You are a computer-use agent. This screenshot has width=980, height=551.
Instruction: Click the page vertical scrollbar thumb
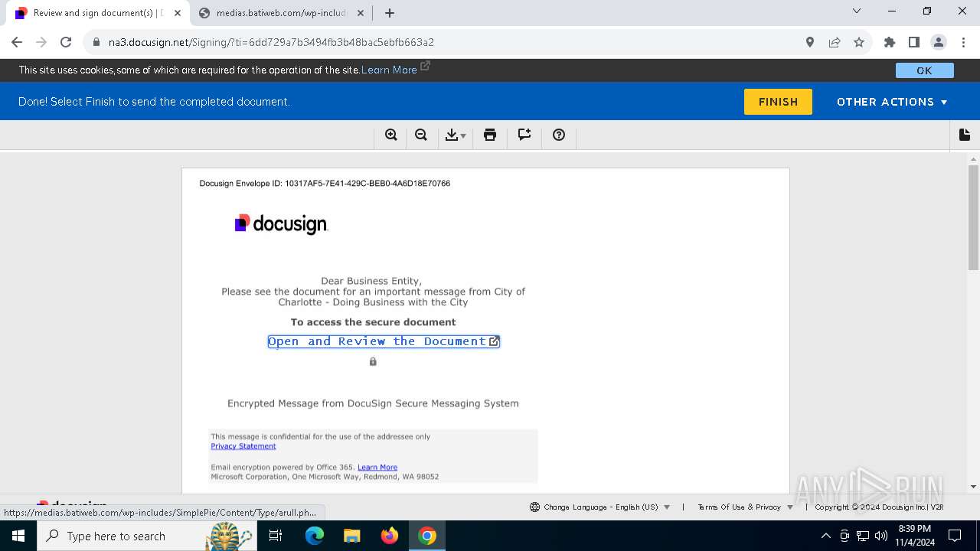coord(974,217)
